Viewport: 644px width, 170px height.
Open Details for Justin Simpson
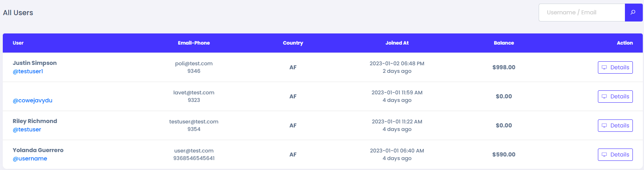point(615,67)
